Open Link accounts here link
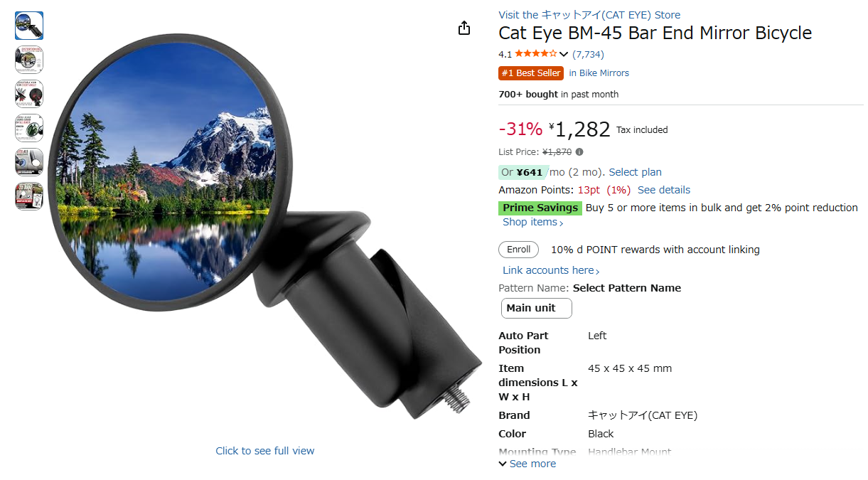This screenshot has height=480, width=868. click(551, 270)
